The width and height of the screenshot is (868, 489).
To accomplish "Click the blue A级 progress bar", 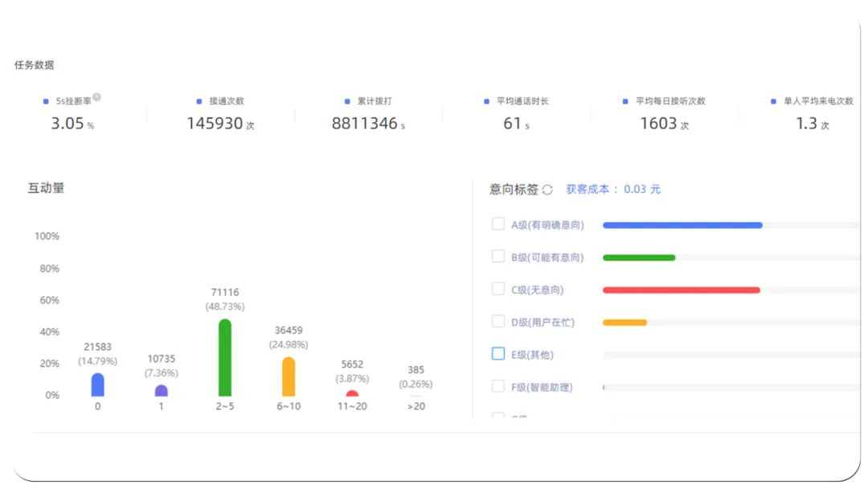I will coord(683,224).
